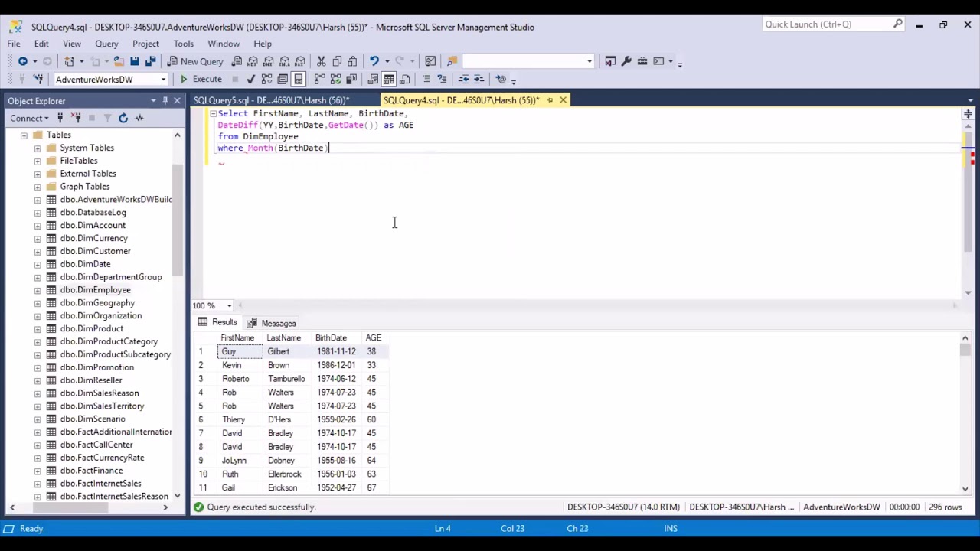Click the Copy icon in toolbar
Viewport: 980px width, 551px height.
tap(337, 61)
